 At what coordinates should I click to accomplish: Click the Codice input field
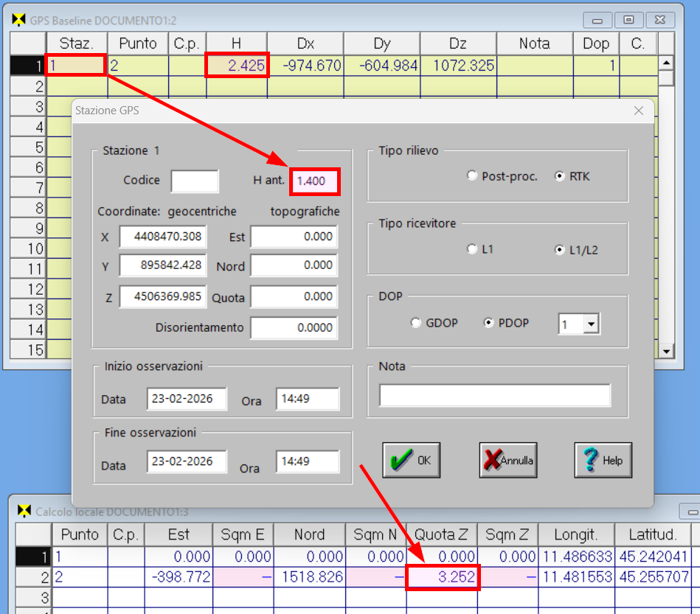tap(195, 181)
